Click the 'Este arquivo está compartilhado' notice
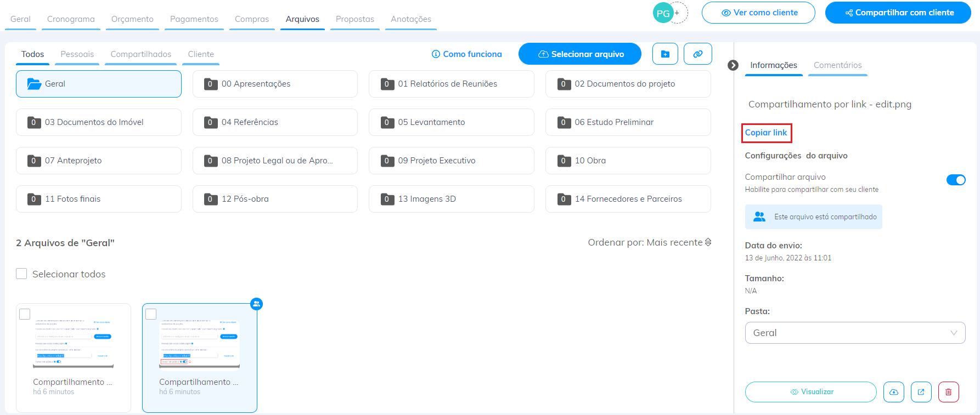Screen dimensions: 980x415 pos(814,217)
